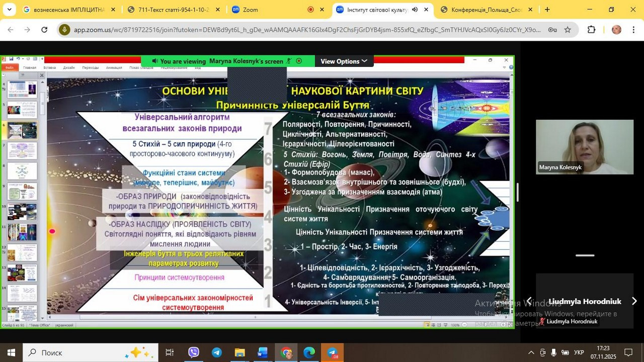Open Google Chrome from the taskbar

click(x=286, y=352)
